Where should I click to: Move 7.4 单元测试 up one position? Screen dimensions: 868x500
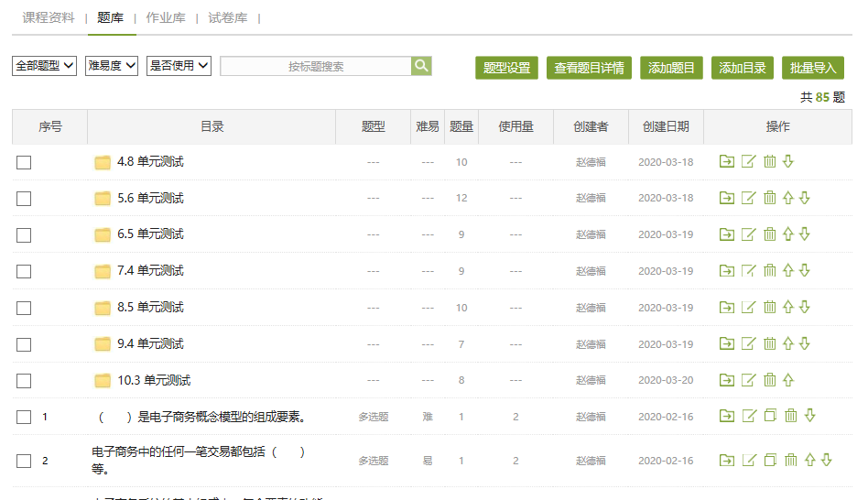pos(787,271)
